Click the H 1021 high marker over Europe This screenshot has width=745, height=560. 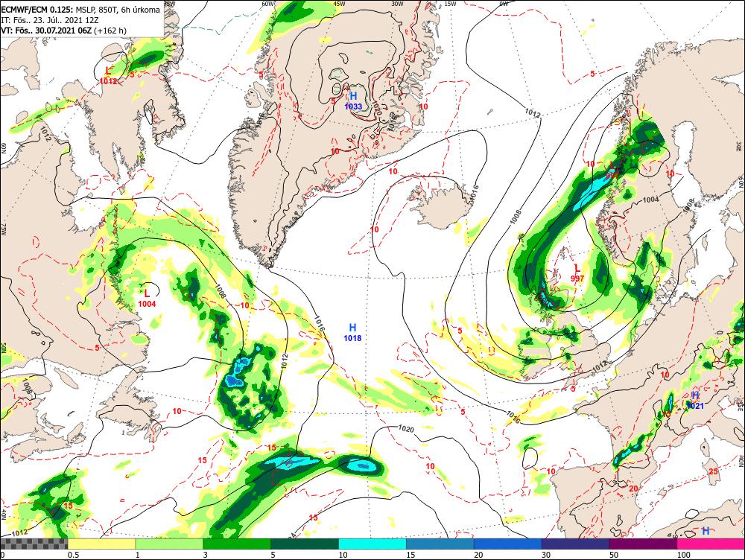[695, 401]
